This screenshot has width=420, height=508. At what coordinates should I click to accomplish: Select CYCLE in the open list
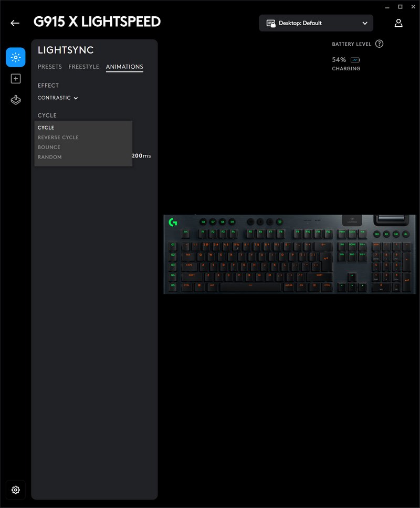pyautogui.click(x=46, y=128)
